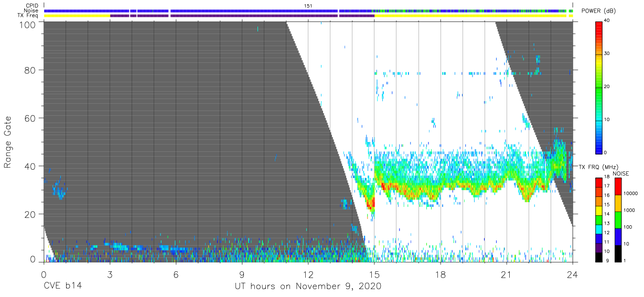
Task: Click y-axis tick label 100
Action: [x=27, y=25]
